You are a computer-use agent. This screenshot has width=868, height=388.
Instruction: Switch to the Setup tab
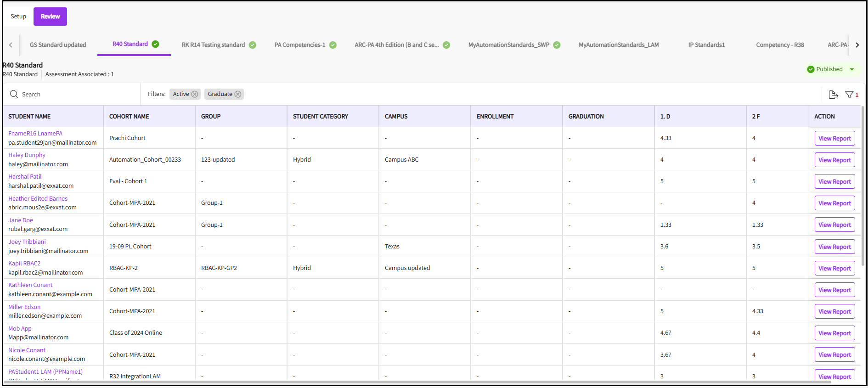18,17
